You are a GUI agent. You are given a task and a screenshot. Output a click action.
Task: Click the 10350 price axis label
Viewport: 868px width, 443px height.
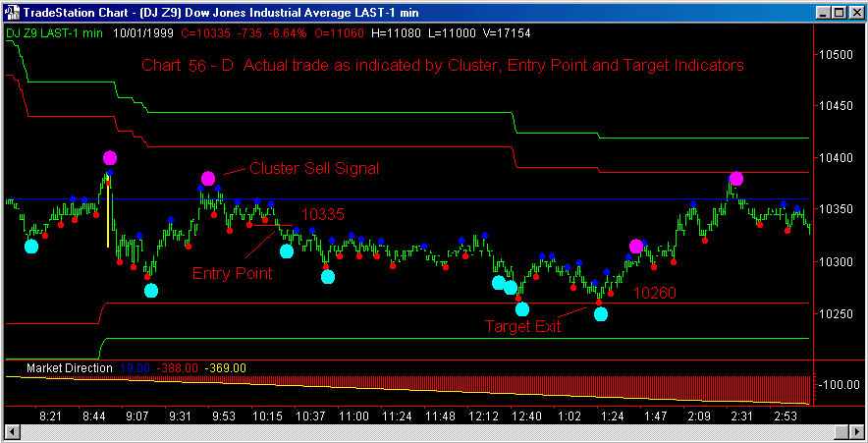(837, 209)
